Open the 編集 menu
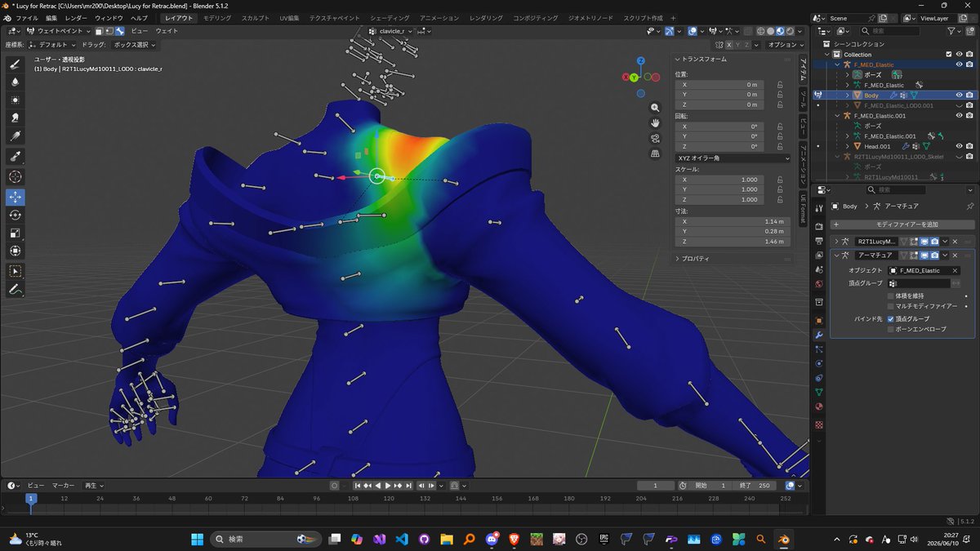980x551 pixels. coord(51,17)
